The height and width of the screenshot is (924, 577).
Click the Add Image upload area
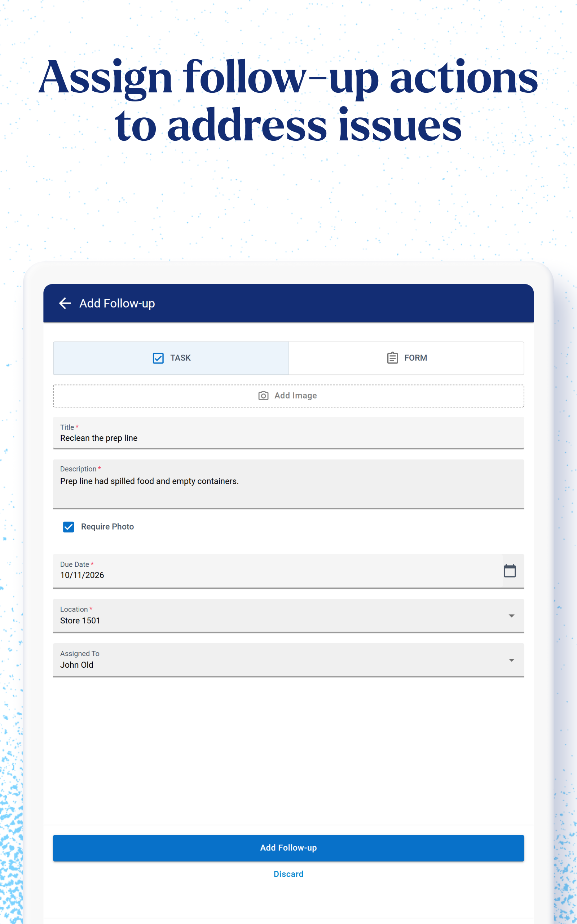(288, 396)
